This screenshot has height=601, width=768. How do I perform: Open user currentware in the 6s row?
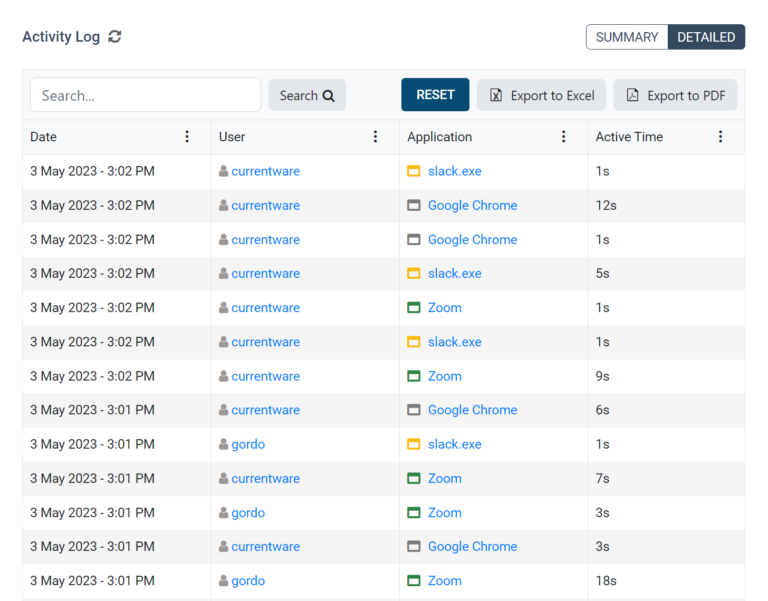point(265,410)
